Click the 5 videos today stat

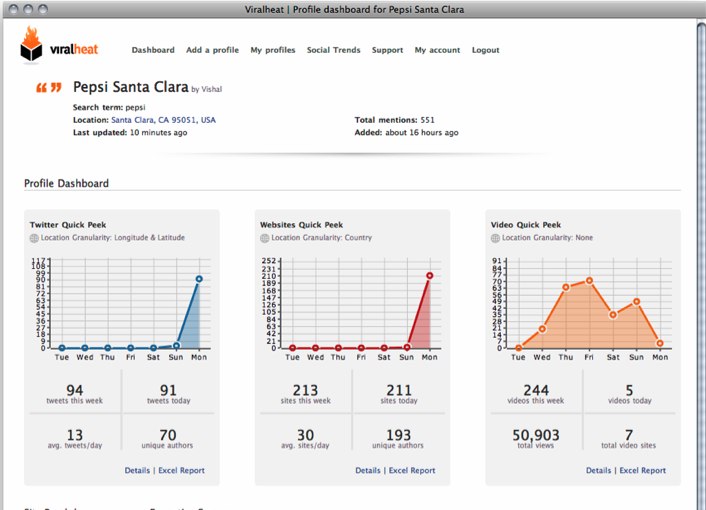629,393
